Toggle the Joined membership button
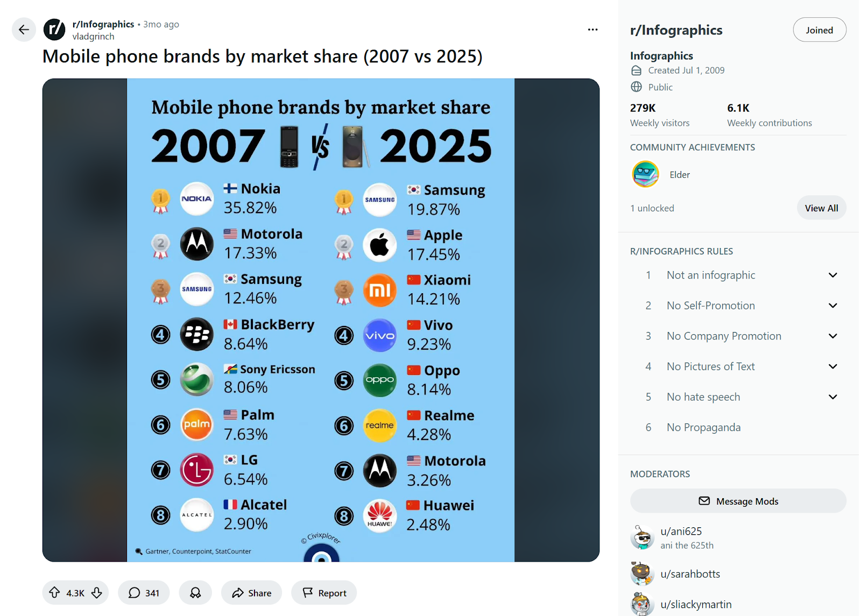 pos(819,30)
